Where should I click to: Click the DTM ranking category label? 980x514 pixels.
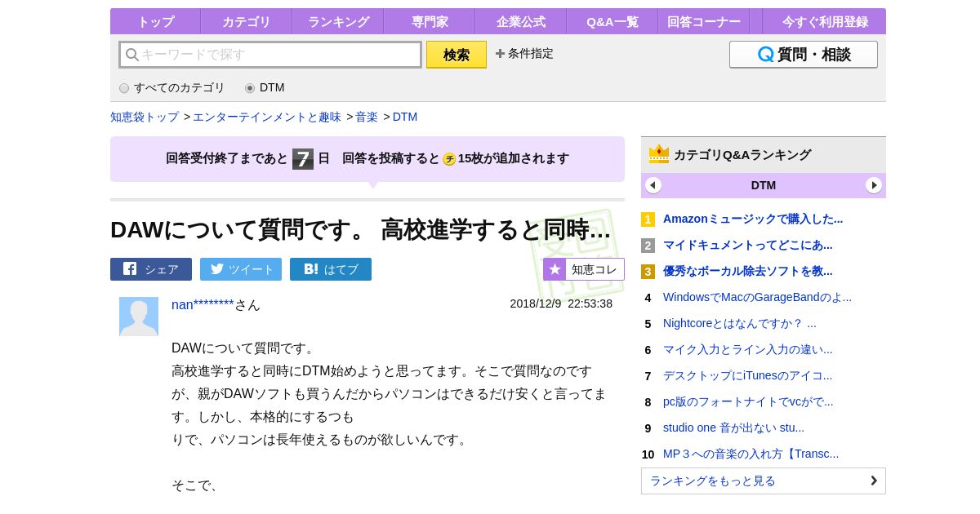point(764,185)
